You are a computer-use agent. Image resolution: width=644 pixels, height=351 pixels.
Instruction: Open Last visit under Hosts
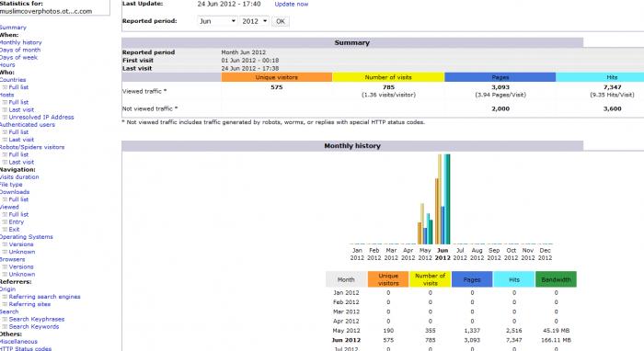21,110
